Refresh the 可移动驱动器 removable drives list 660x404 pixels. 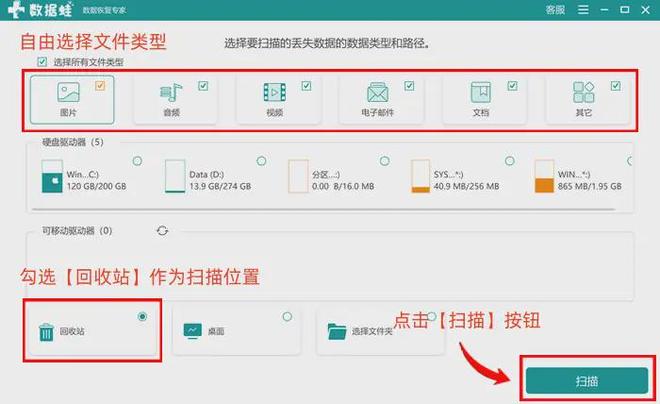point(162,231)
